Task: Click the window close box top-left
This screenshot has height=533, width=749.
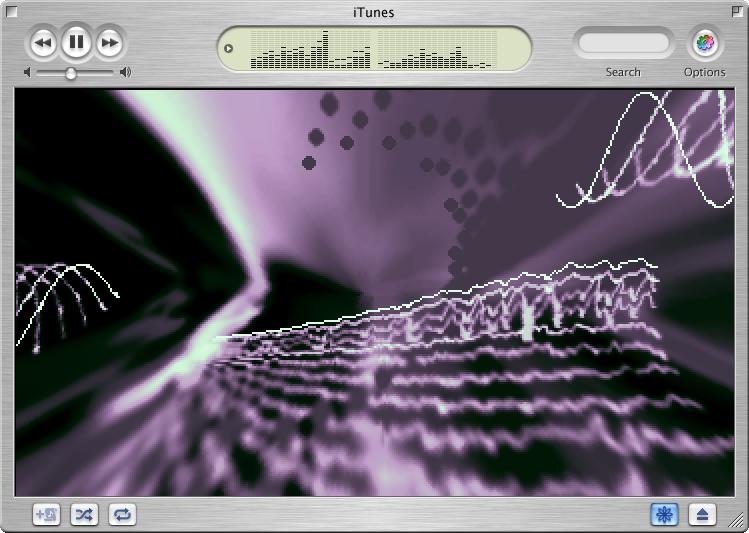Action: tap(11, 11)
